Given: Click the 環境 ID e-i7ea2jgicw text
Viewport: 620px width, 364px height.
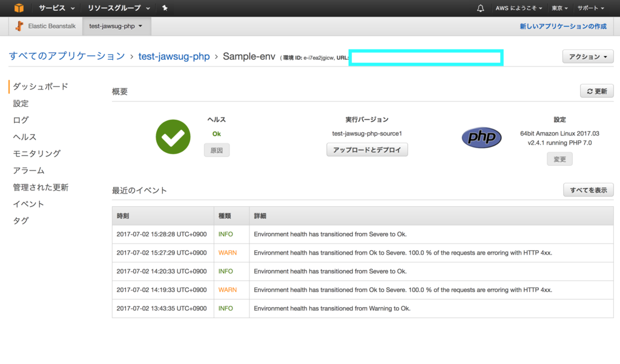Looking at the screenshot, I should point(308,57).
